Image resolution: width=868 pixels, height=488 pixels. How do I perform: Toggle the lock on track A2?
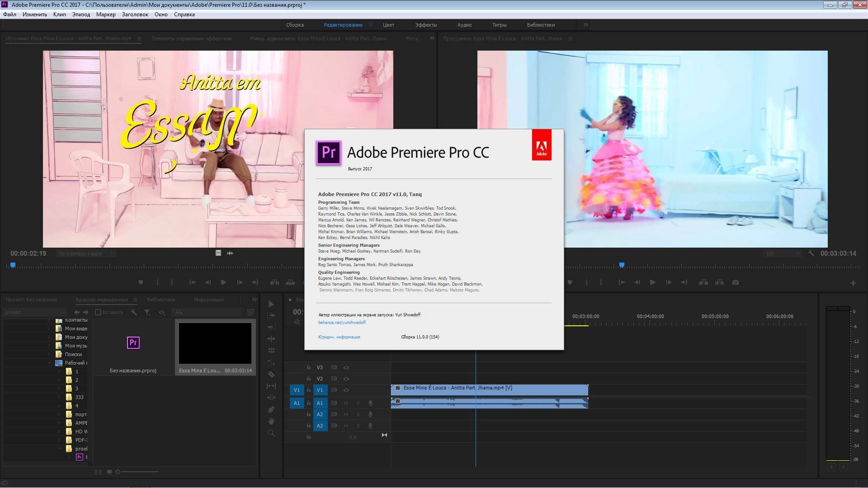(x=309, y=414)
